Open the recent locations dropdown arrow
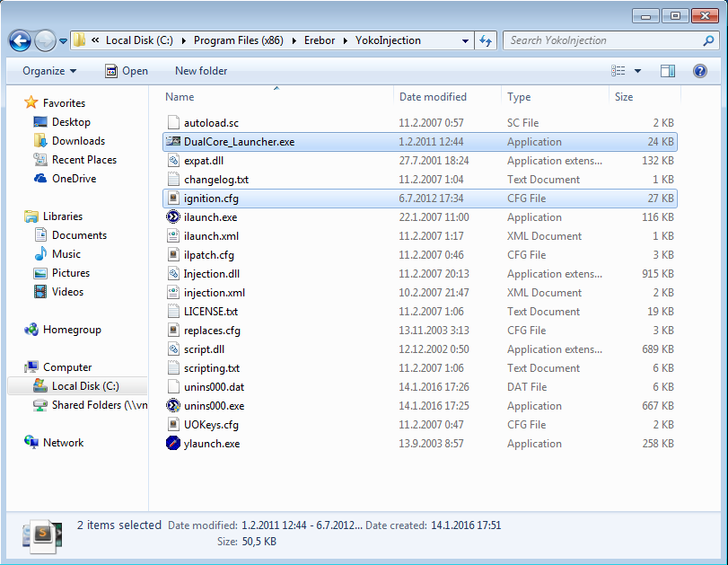Screen dimensions: 728x565 63,41
